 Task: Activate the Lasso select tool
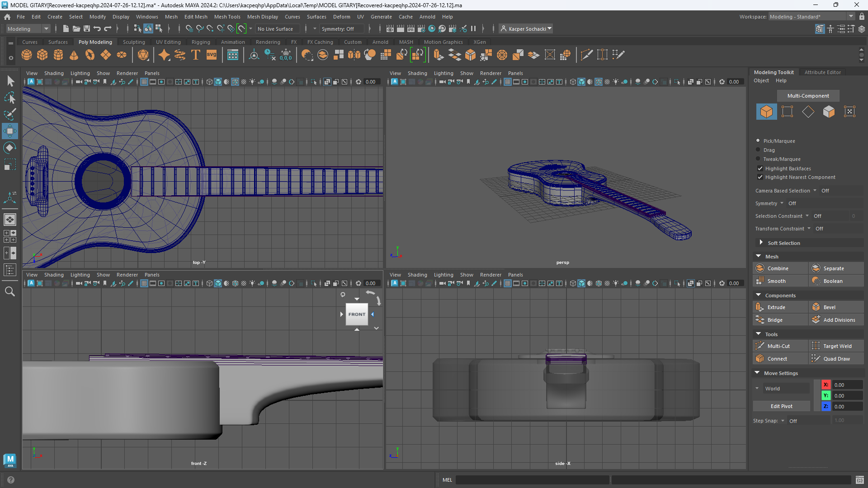(10, 98)
